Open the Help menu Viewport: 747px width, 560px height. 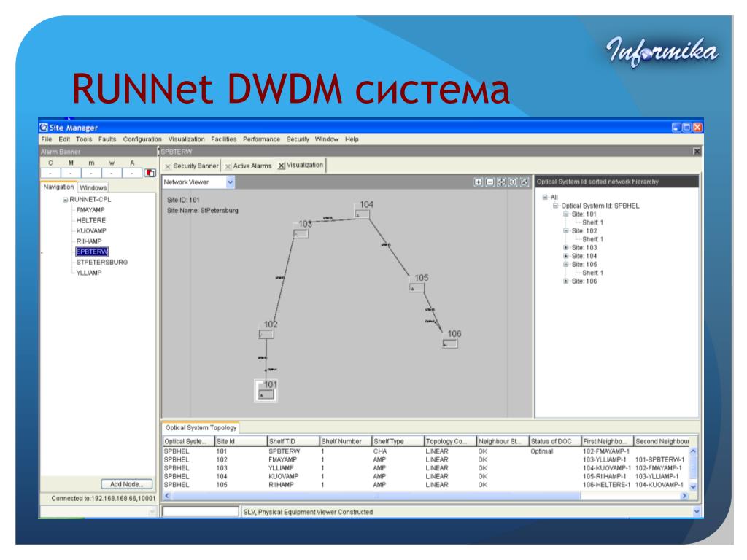pyautogui.click(x=352, y=139)
